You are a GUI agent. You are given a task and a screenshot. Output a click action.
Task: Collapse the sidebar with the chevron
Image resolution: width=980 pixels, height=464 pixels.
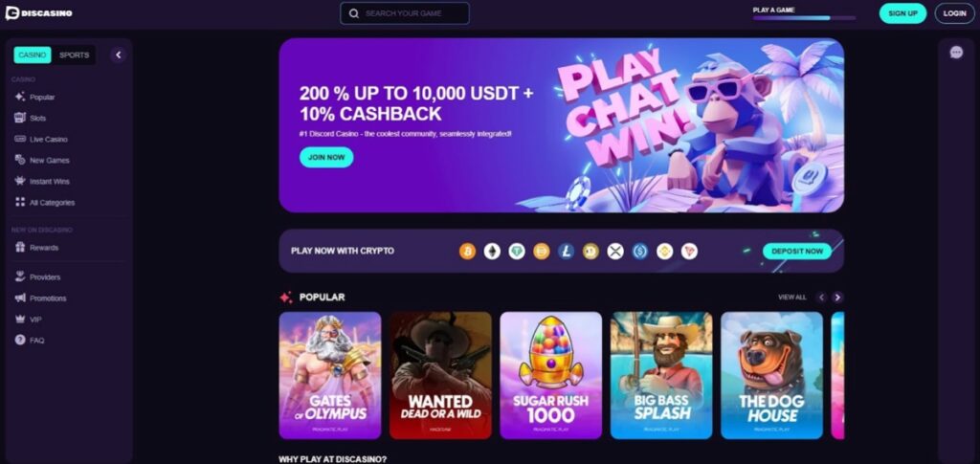point(118,55)
